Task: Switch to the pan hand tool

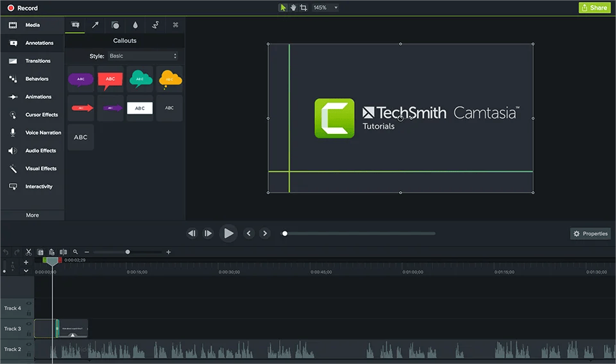Action: pyautogui.click(x=293, y=8)
